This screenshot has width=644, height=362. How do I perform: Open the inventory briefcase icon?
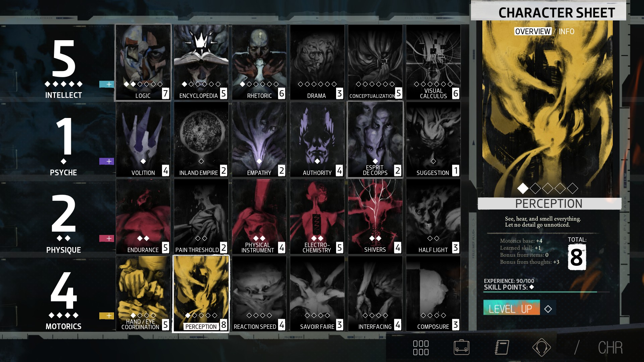pyautogui.click(x=462, y=347)
